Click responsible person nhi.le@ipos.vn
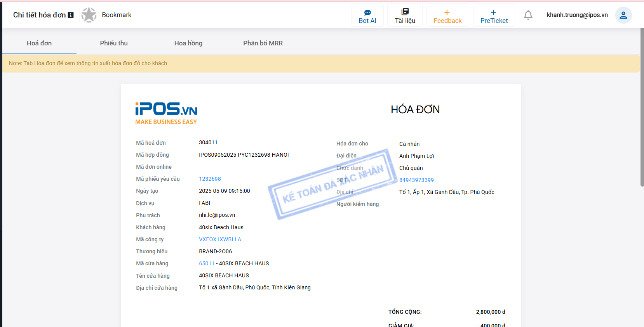The width and height of the screenshot is (644, 327). [x=217, y=215]
